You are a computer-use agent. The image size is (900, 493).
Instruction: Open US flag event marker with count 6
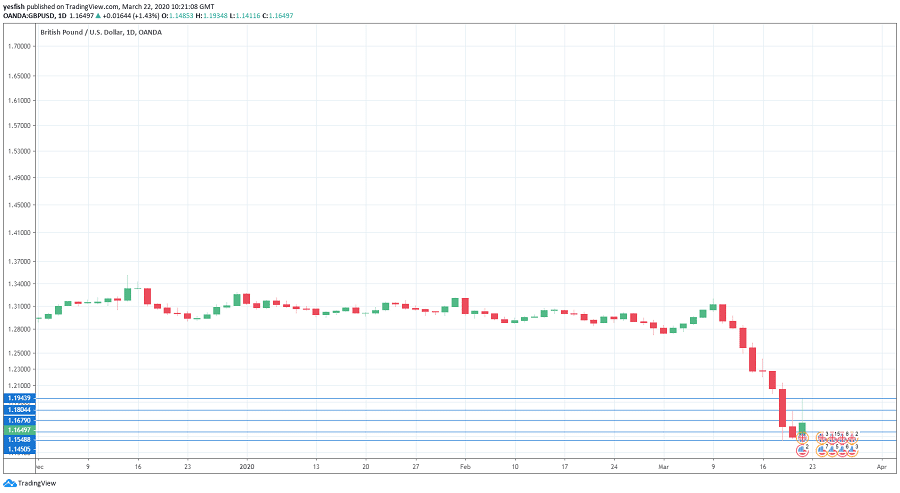[843, 451]
